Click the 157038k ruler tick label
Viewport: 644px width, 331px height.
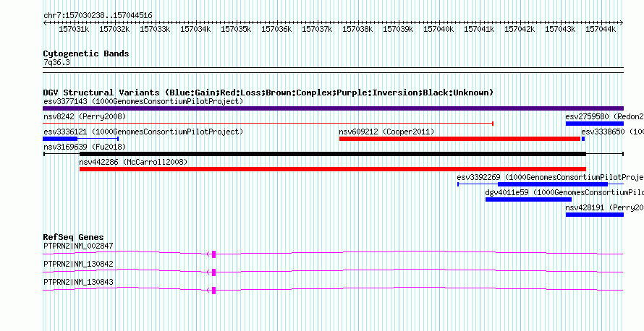click(x=357, y=29)
